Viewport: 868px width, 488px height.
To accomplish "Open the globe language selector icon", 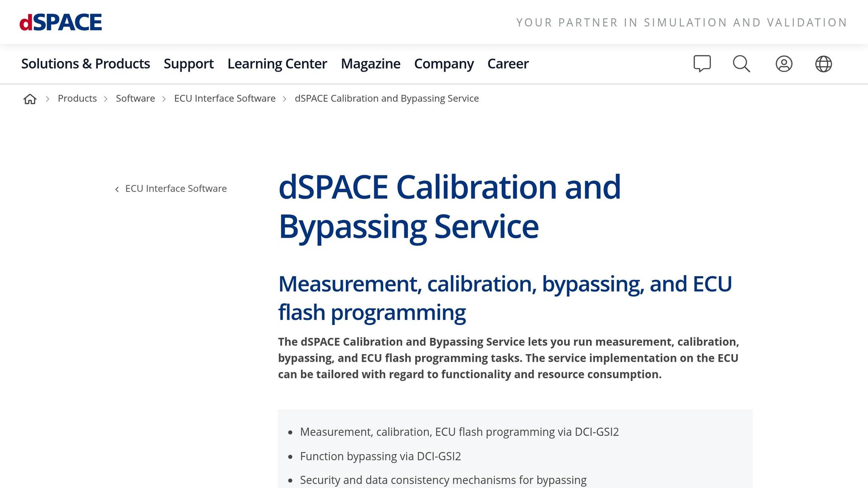I will (823, 64).
